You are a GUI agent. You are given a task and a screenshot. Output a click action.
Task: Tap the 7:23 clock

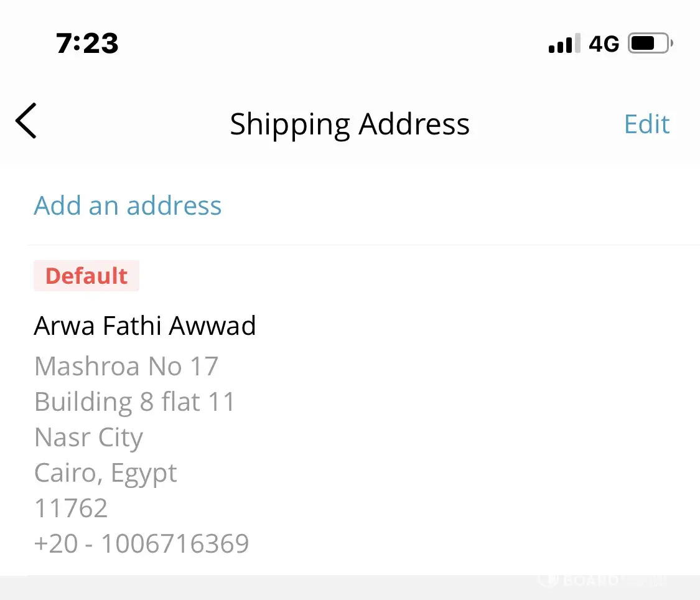pyautogui.click(x=87, y=44)
